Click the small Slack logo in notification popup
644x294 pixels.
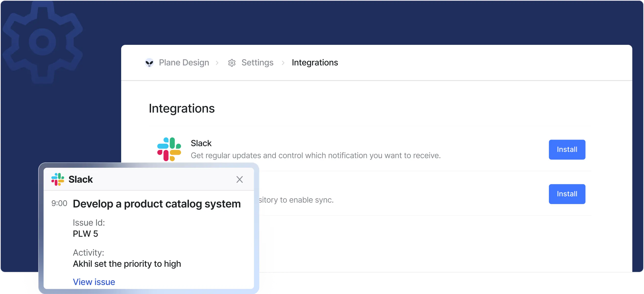point(58,179)
